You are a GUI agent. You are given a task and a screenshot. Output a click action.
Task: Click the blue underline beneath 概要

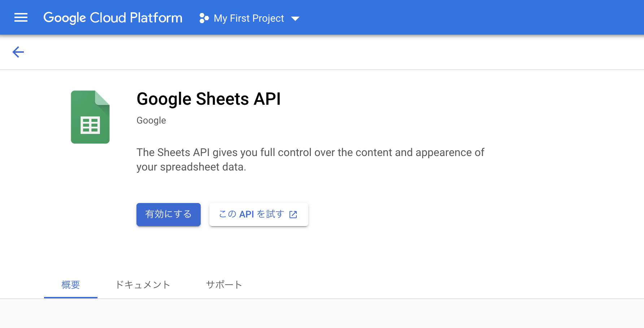[x=71, y=297]
